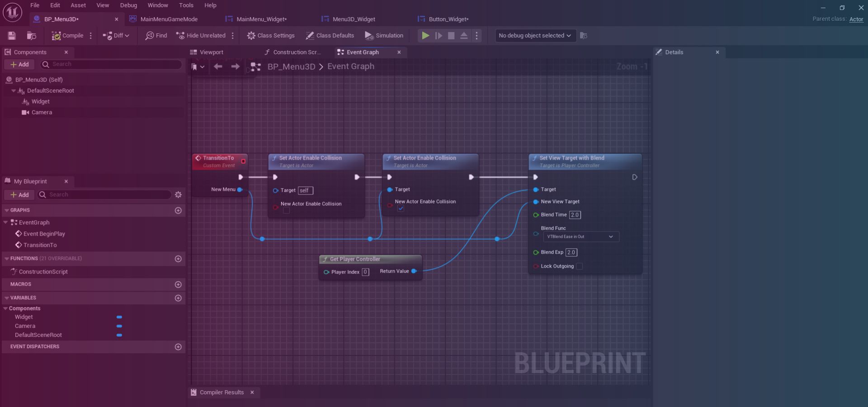The height and width of the screenshot is (407, 868).
Task: Click Blend Time value field
Action: 575,215
